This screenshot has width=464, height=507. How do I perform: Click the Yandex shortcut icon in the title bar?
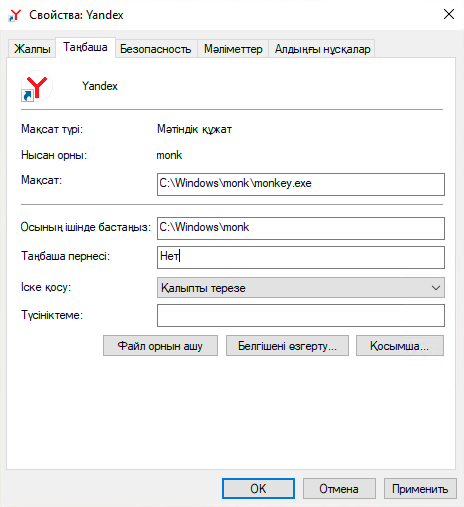tap(15, 15)
